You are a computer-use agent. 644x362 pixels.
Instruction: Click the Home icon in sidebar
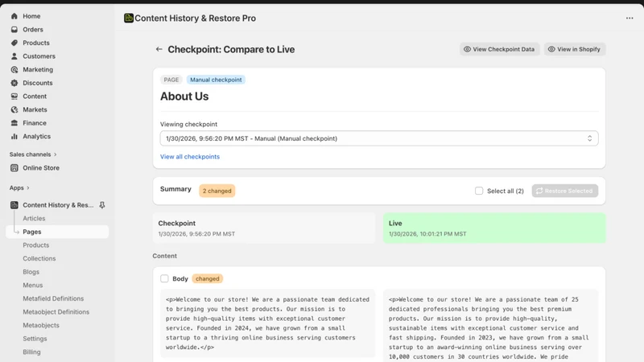[x=14, y=16]
